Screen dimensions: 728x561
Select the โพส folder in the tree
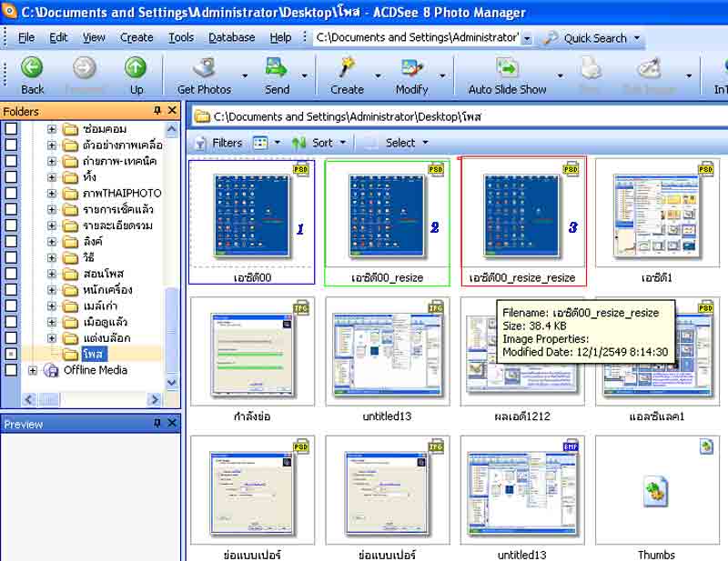pyautogui.click(x=95, y=354)
